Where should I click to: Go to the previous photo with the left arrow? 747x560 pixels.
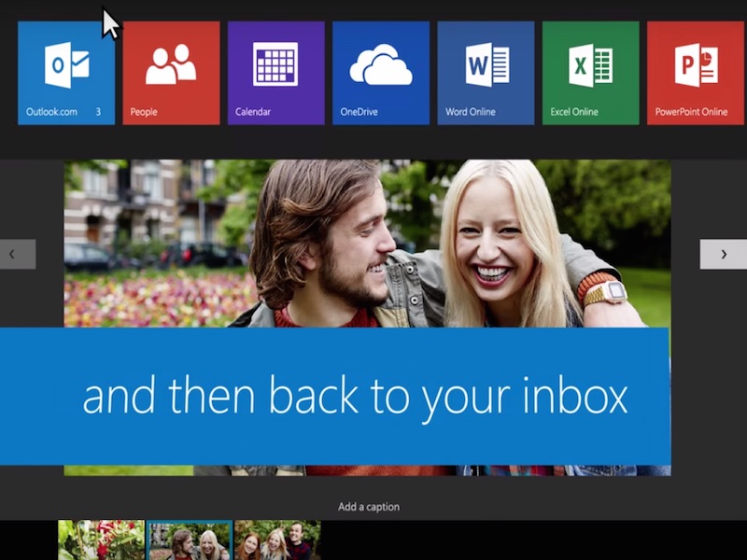coord(18,254)
